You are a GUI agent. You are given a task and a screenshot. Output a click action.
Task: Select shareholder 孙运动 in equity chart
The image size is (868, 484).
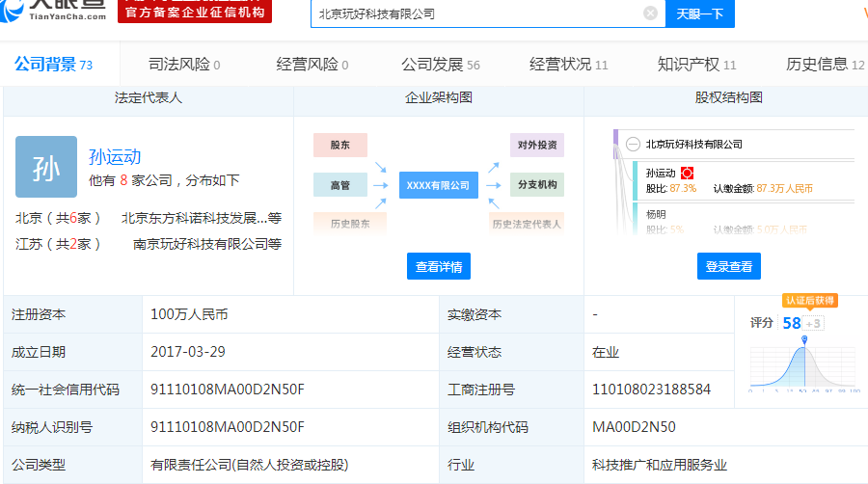click(661, 174)
